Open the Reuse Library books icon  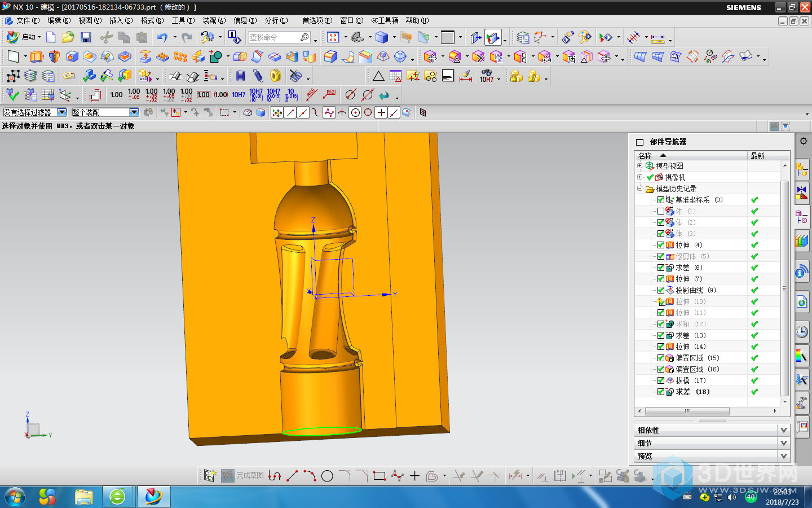(801, 241)
